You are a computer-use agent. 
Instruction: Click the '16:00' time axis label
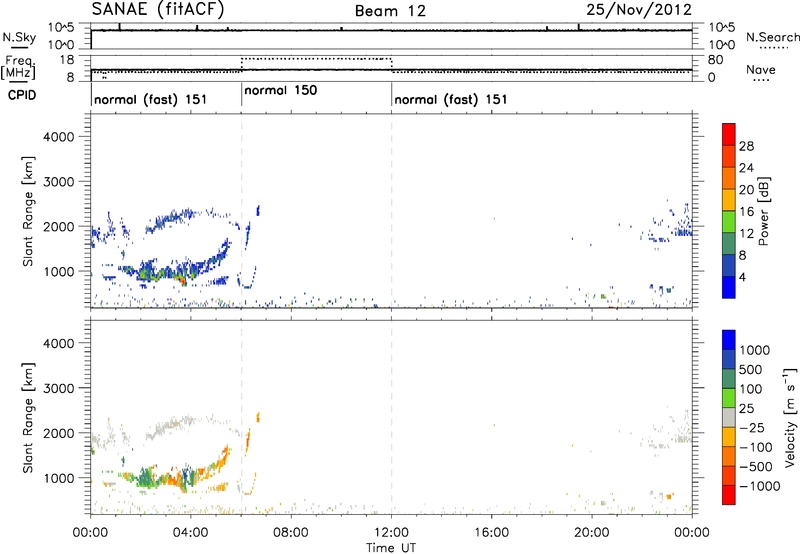tap(491, 533)
